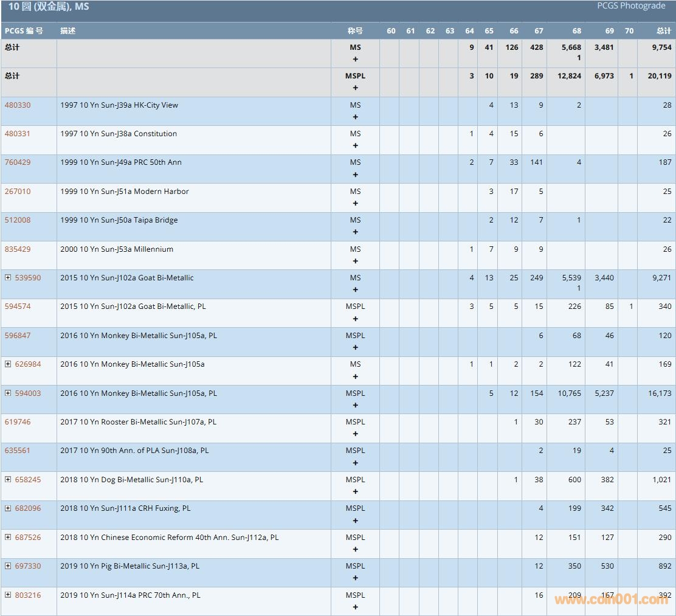This screenshot has width=676, height=616.
Task: Expand the 687526 Economic Reform row
Action: (8, 537)
